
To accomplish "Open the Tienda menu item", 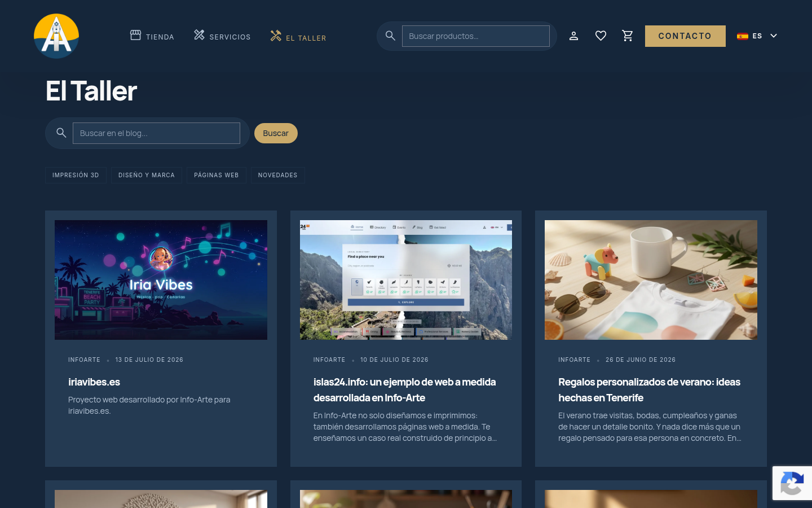I will pos(152,36).
